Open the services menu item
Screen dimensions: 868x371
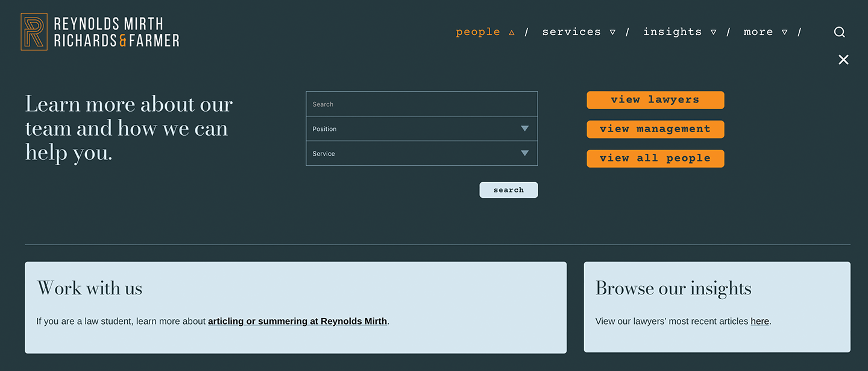tap(571, 32)
